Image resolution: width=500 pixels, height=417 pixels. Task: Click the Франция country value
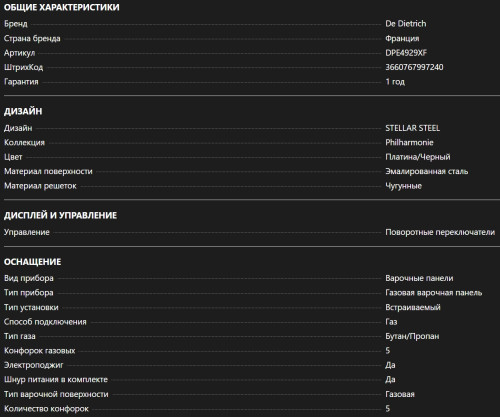402,38
